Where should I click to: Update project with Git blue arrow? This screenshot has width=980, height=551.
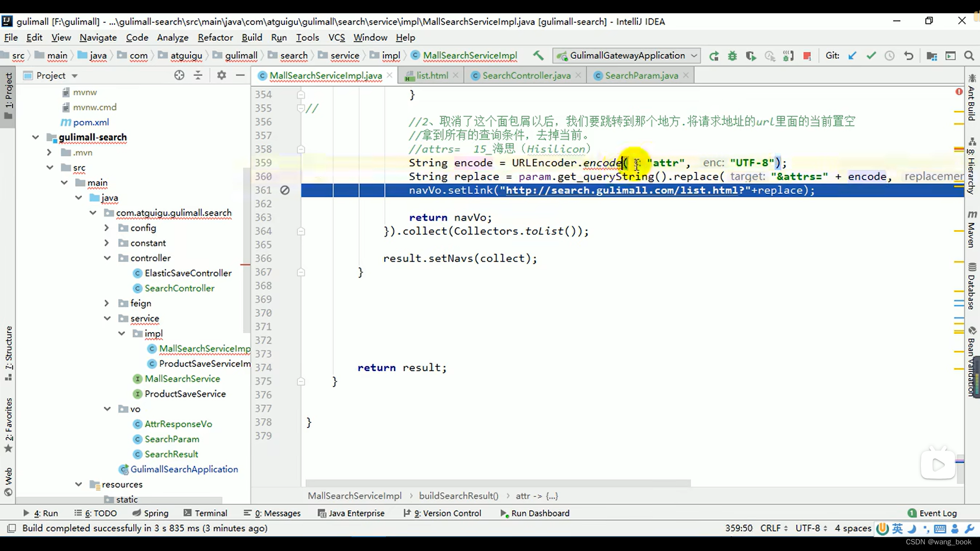tap(852, 56)
